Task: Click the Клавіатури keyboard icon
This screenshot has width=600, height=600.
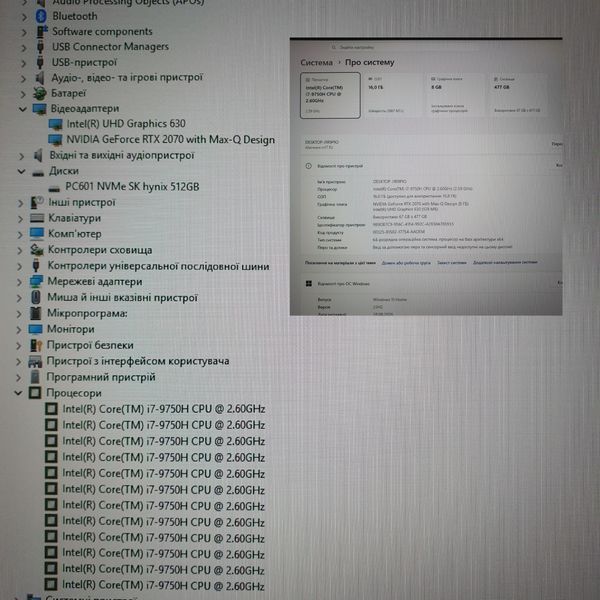Action: (37, 218)
